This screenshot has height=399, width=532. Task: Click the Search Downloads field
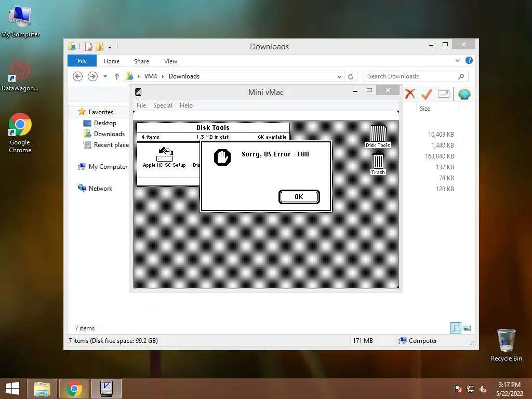pyautogui.click(x=416, y=76)
